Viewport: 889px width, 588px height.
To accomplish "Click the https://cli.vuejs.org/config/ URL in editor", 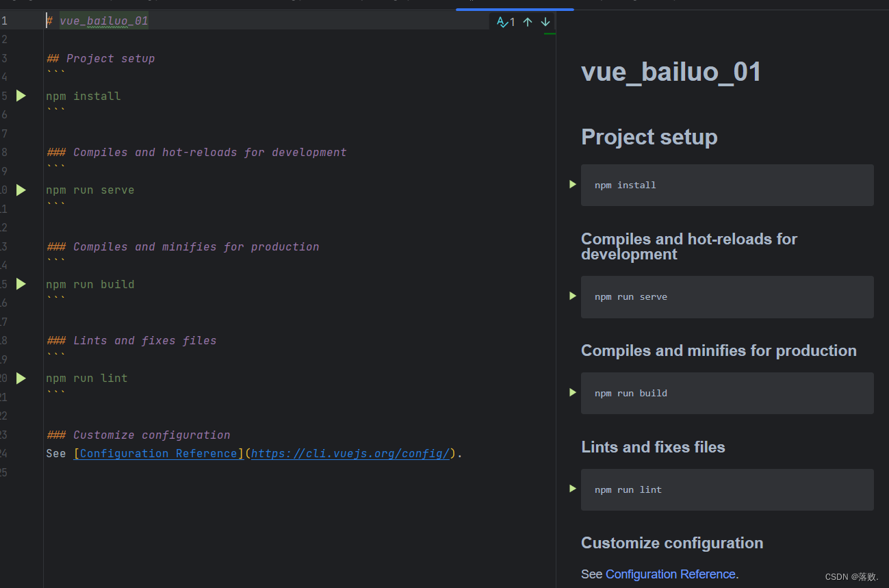I will (x=350, y=453).
